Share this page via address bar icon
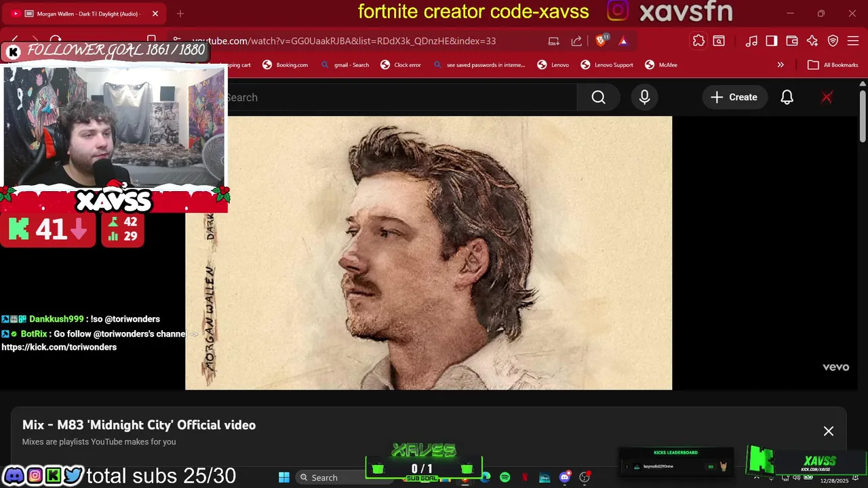The image size is (868, 488). pos(576,41)
